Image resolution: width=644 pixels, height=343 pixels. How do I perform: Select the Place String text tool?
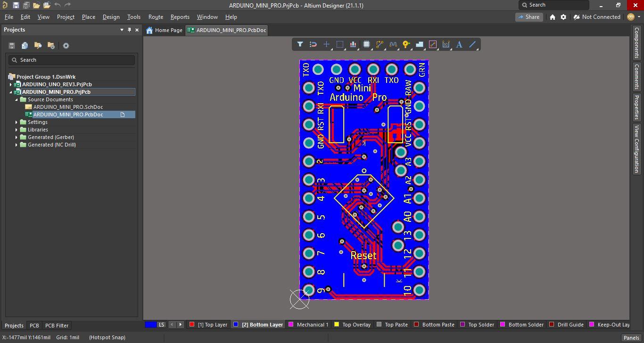click(459, 44)
